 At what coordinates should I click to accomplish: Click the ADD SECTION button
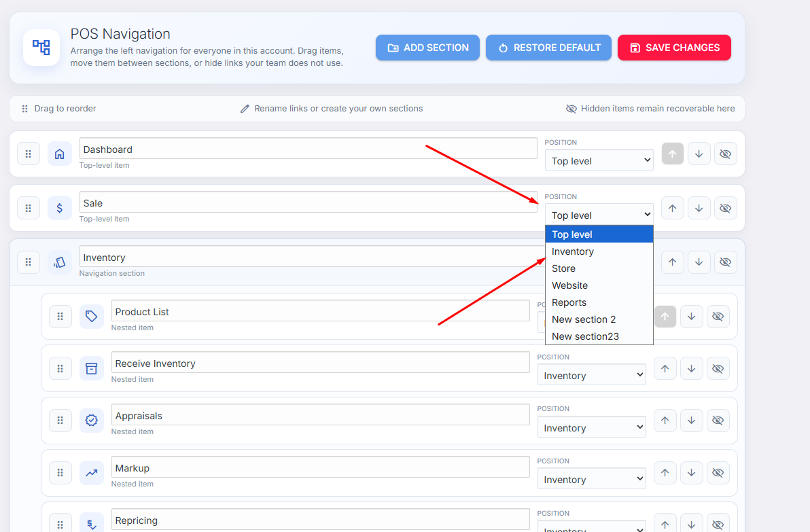427,48
